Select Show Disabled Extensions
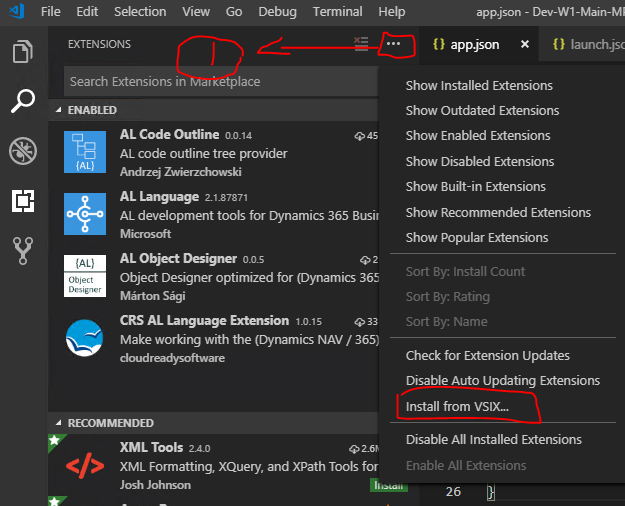Image resolution: width=625 pixels, height=506 pixels. pyautogui.click(x=480, y=161)
